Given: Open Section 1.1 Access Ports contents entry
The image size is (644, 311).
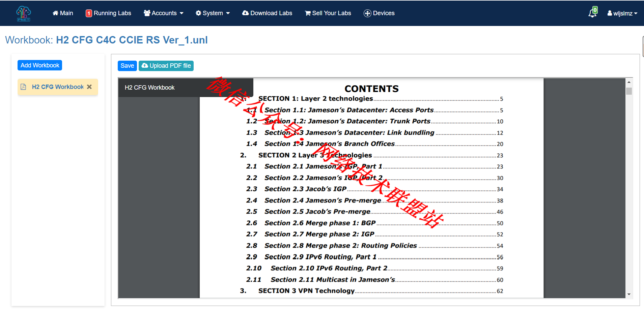Looking at the screenshot, I should click(x=374, y=110).
